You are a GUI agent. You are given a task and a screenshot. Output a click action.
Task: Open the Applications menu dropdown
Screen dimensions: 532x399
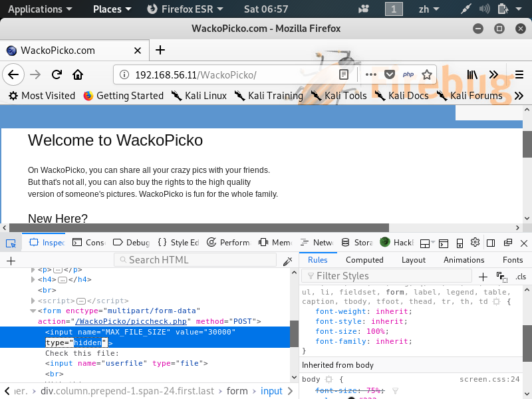coord(40,9)
